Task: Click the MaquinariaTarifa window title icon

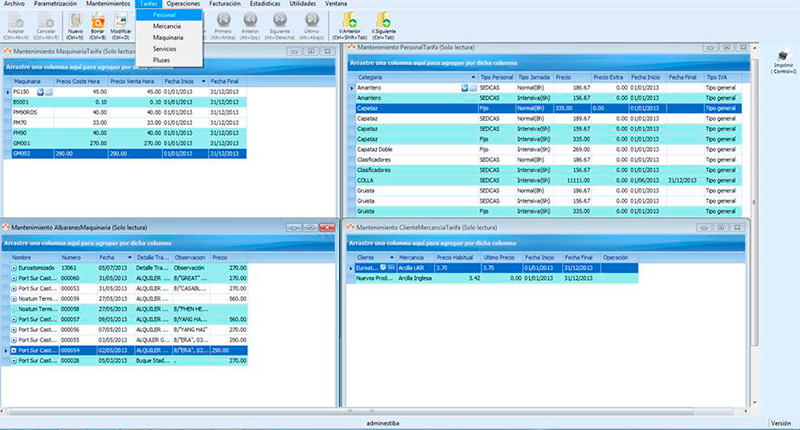Action: point(7,52)
